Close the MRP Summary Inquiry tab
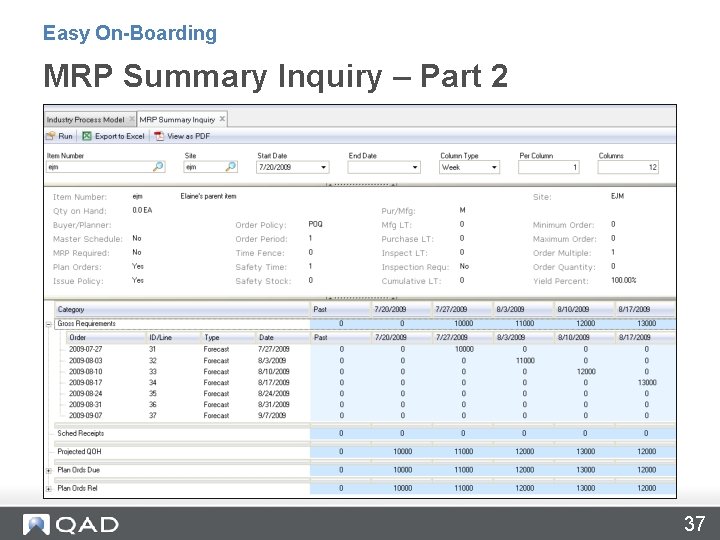The height and width of the screenshot is (540, 720). (x=222, y=119)
